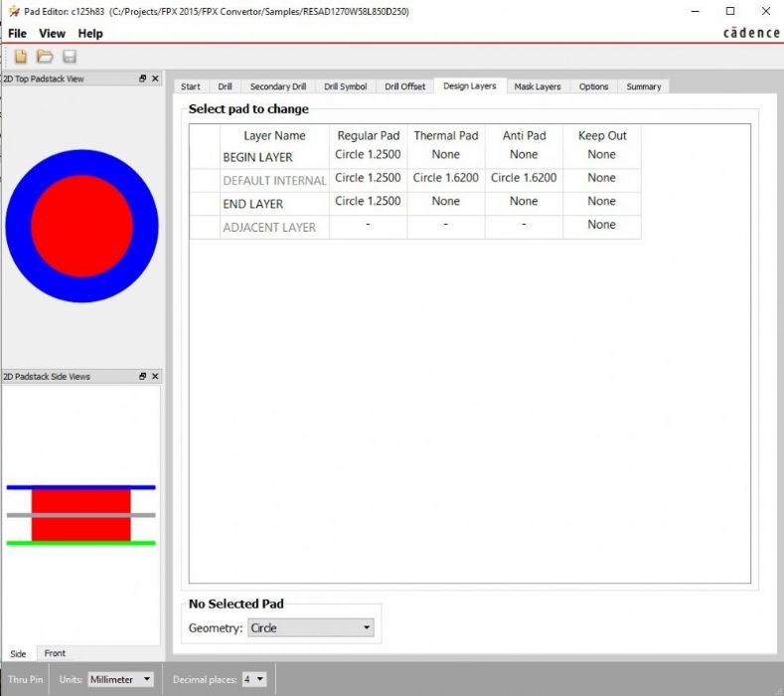Select BEGIN LAYER Regular Pad cell
This screenshot has height=696, width=784.
368,155
